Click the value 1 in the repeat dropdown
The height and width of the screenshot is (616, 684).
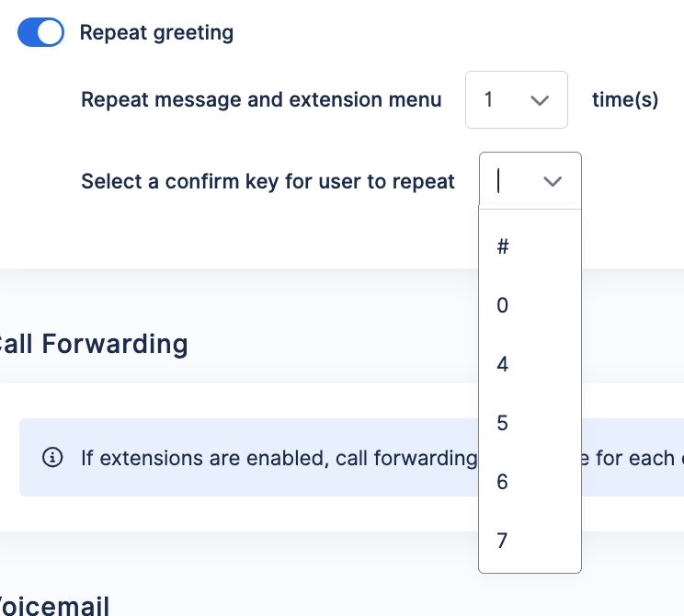click(488, 100)
